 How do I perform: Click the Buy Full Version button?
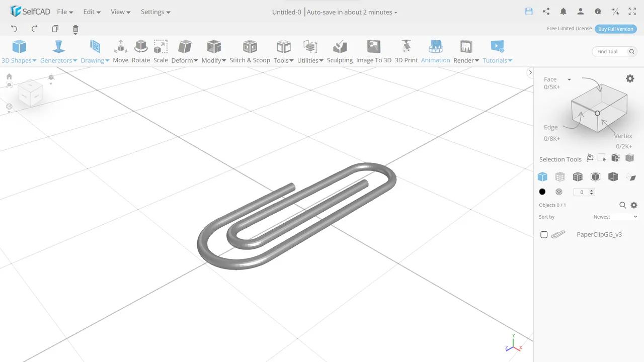click(x=615, y=29)
